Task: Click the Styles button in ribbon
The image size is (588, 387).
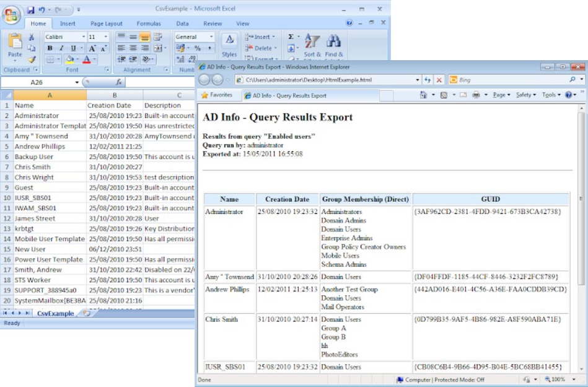Action: tap(229, 46)
